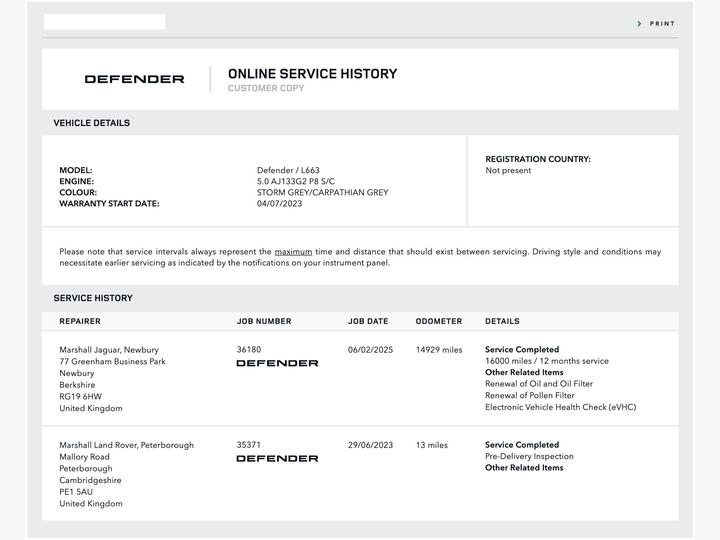Click the WARRANTY START DATE: label
Viewport: 720px width, 540px height.
tap(109, 203)
